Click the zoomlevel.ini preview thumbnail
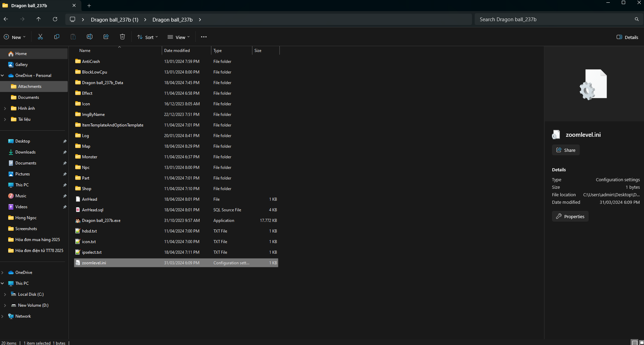644x345 pixels. pyautogui.click(x=593, y=84)
